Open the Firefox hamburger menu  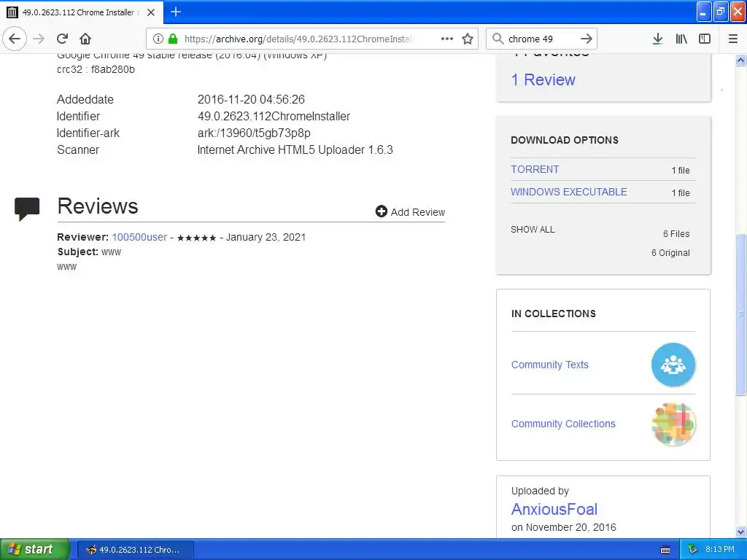pyautogui.click(x=733, y=39)
